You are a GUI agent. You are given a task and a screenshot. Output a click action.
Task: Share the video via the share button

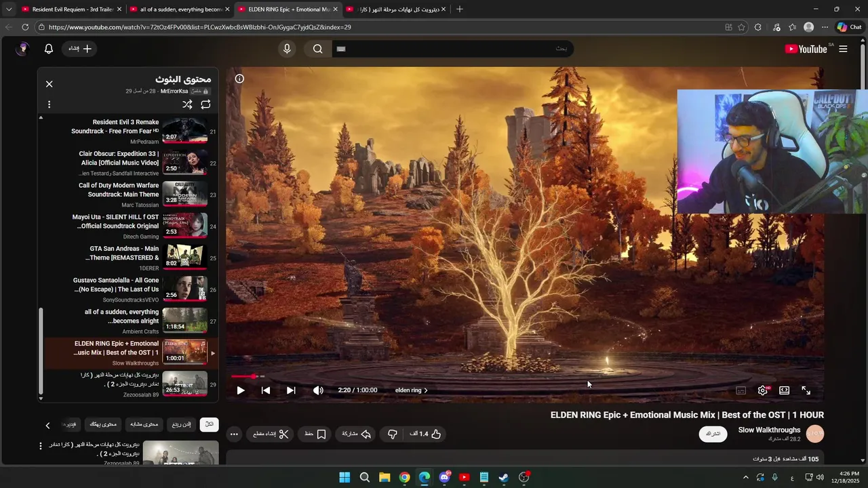coord(357,434)
